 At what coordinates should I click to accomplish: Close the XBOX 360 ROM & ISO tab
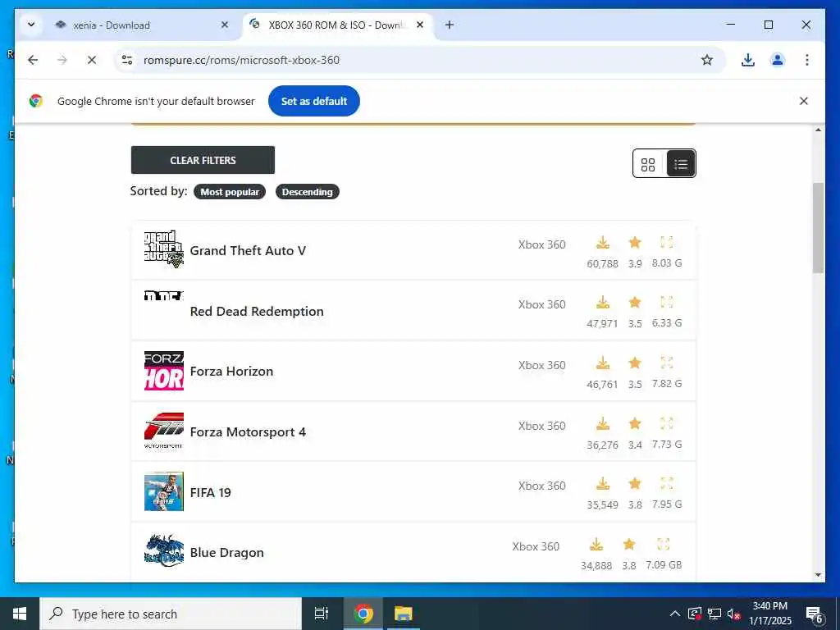420,25
